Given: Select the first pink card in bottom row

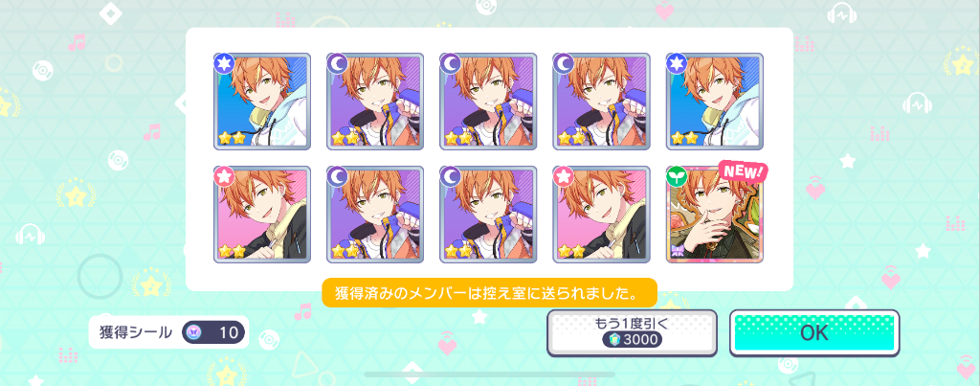Looking at the screenshot, I should [262, 214].
